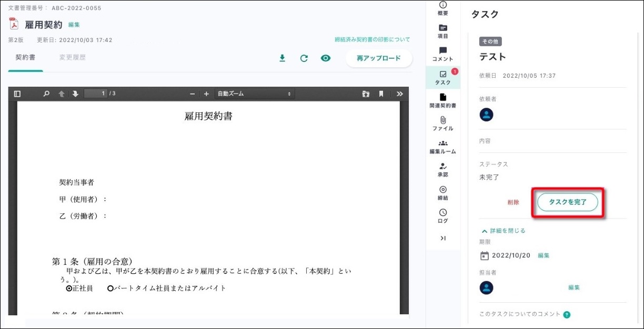Toggle the PDF viewer sidebar

(17, 94)
